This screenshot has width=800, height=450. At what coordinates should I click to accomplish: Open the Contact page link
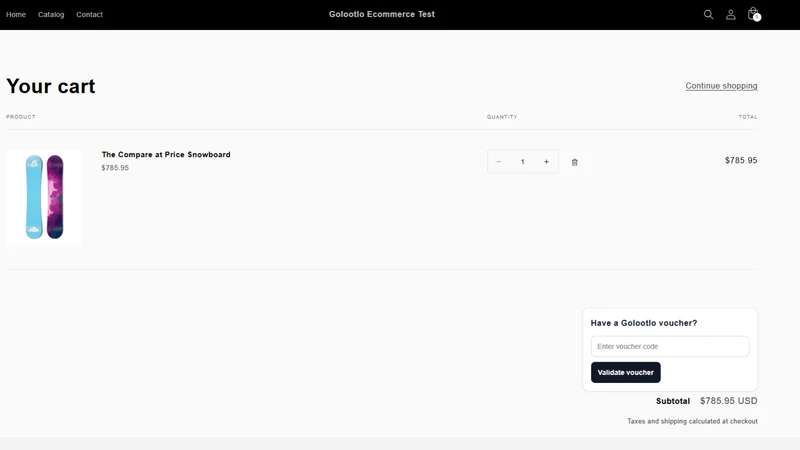click(89, 14)
